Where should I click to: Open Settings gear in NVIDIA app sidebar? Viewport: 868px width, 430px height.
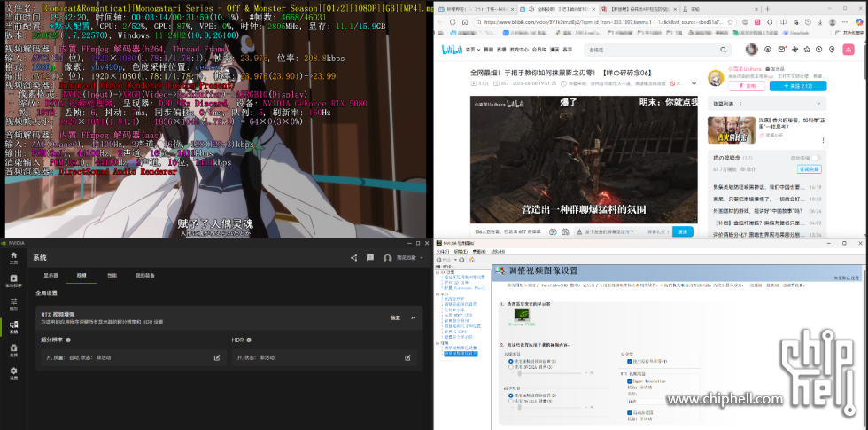tap(14, 373)
